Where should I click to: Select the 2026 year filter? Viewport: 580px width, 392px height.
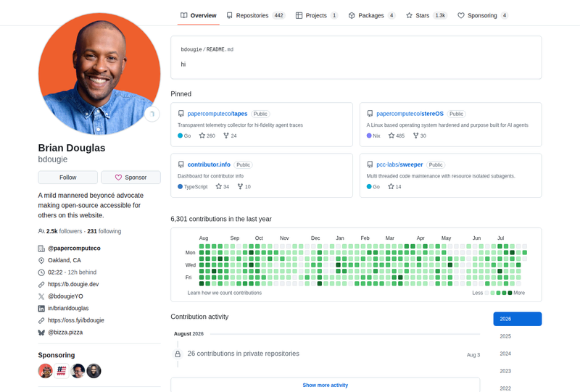point(518,319)
